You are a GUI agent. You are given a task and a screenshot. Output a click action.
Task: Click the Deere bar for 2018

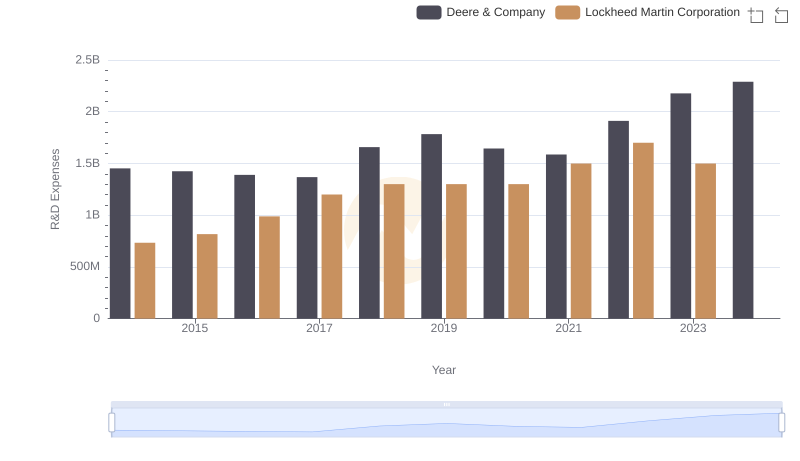(369, 233)
